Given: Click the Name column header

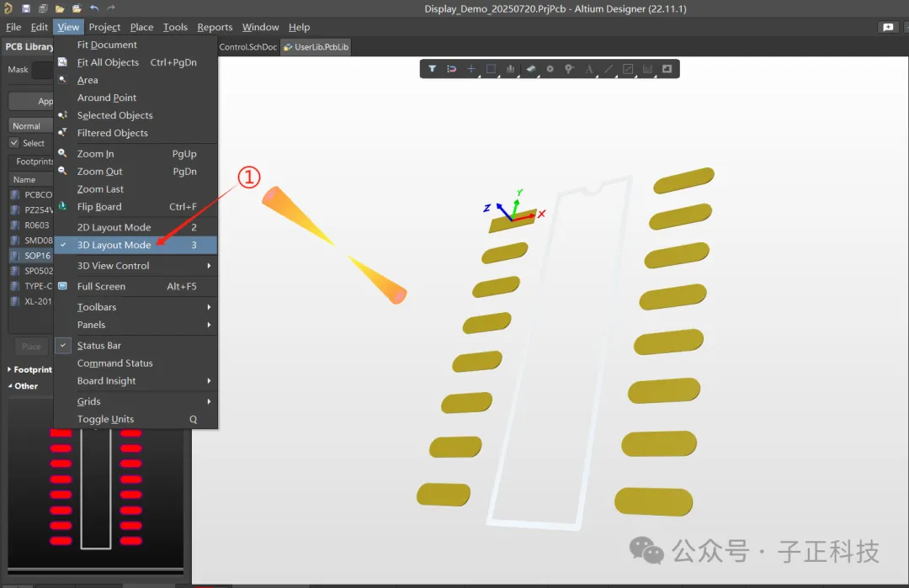Looking at the screenshot, I should pyautogui.click(x=31, y=179).
